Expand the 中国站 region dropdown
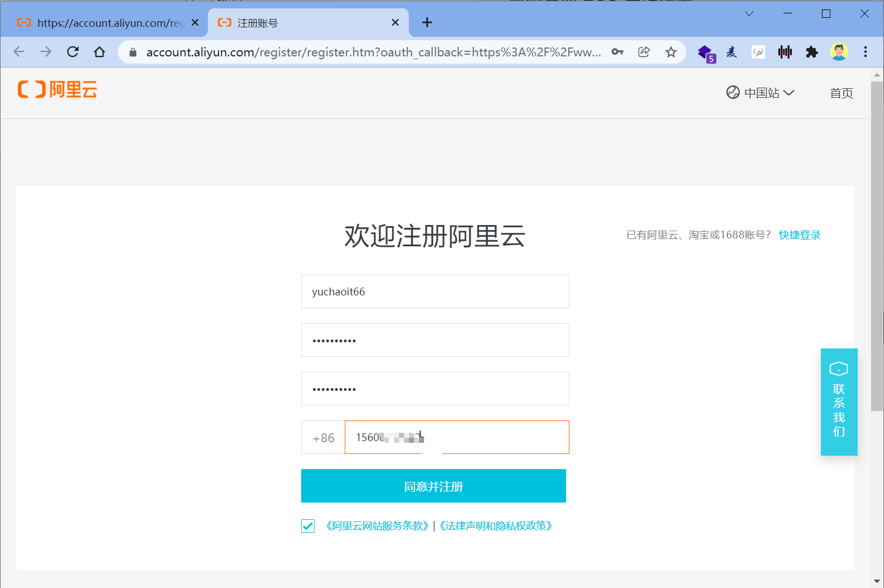This screenshot has height=588, width=884. [761, 93]
